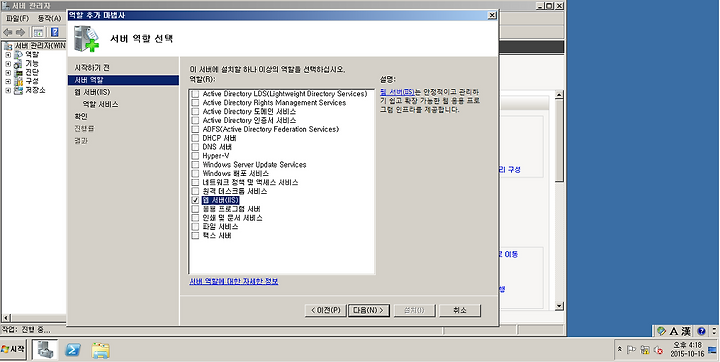Click the 시작 Start button
This screenshot has width=720, height=362.
(13, 350)
